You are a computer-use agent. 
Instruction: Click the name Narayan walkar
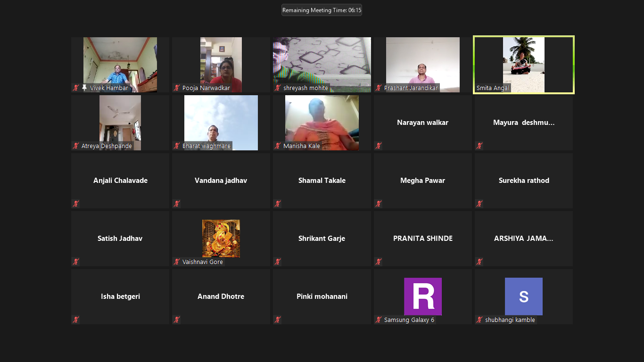pos(423,123)
